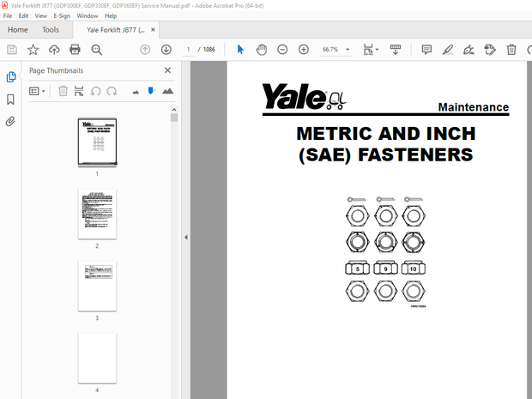The image size is (532, 399).
Task: Open the fill and sign pen icon
Action: [x=469, y=50]
